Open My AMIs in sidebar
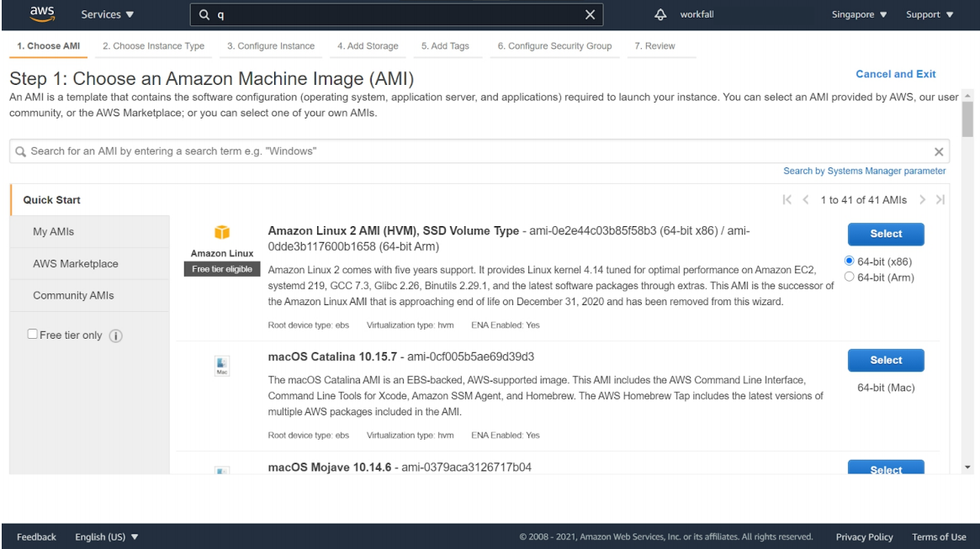 [x=89, y=232]
